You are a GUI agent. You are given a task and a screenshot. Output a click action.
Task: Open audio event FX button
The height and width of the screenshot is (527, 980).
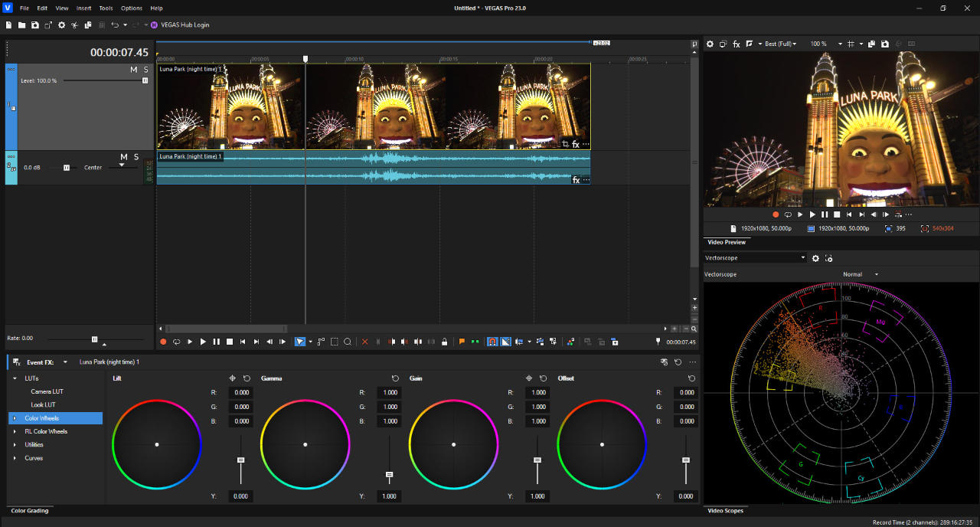click(576, 180)
